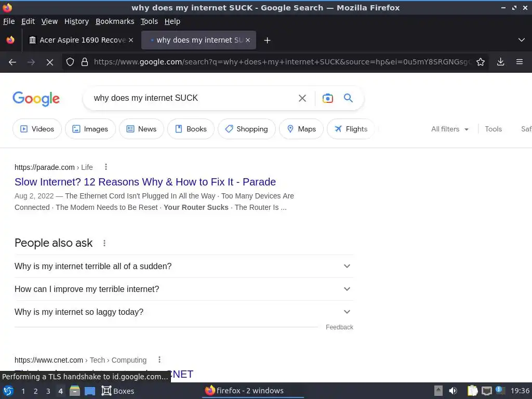Expand 'Why is my internet so laggy today?'
This screenshot has width=532, height=399.
184,312
